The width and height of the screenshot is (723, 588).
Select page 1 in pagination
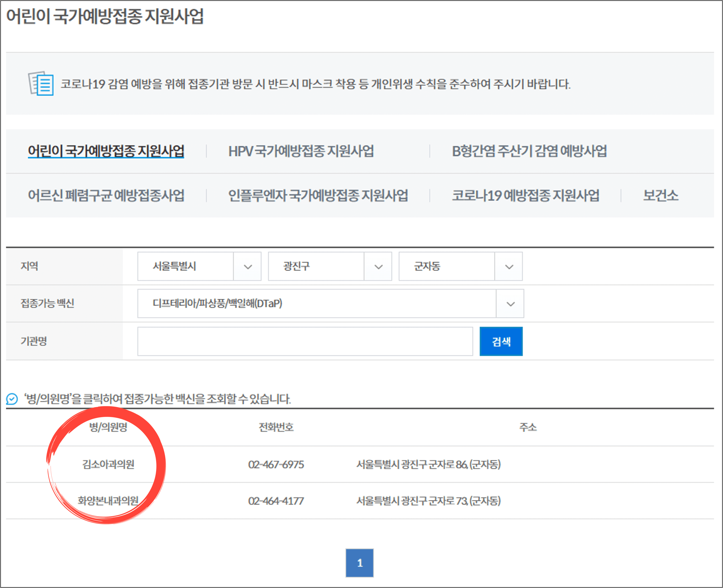click(360, 563)
